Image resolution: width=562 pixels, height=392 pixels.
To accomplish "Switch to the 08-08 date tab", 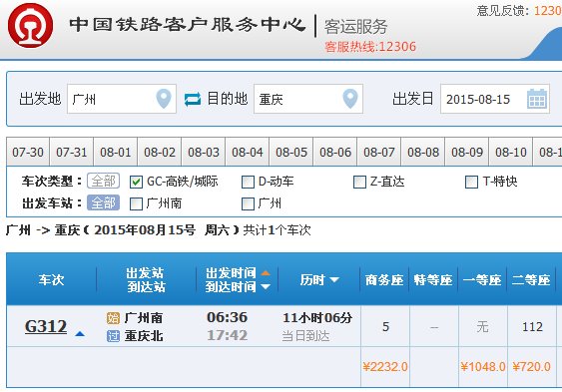I will coord(423,152).
